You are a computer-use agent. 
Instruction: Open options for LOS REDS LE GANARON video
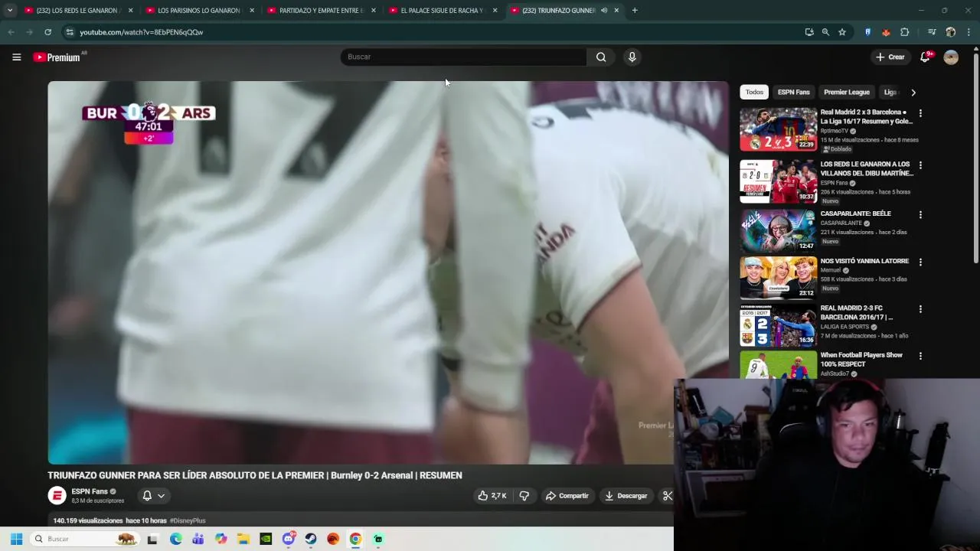[920, 165]
